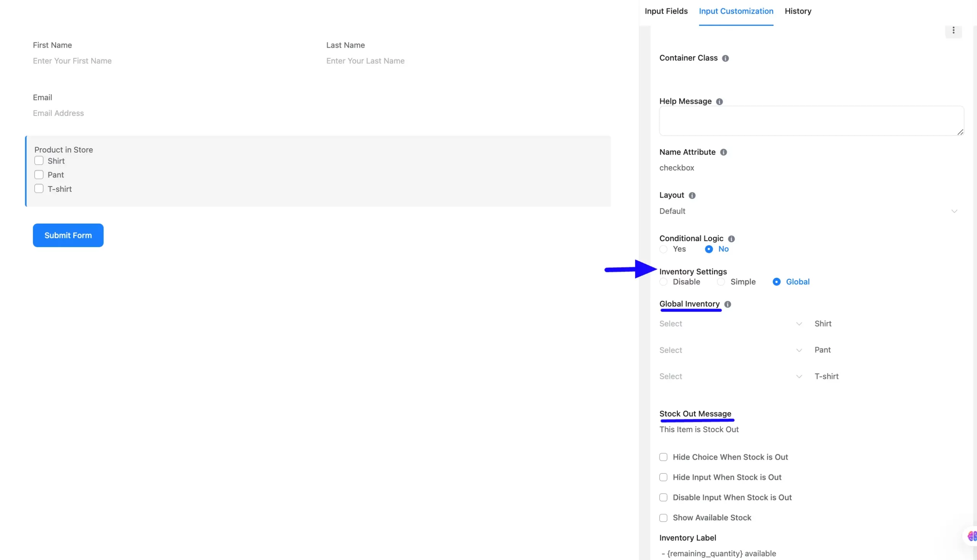Click the Conditional Logic info icon

tap(732, 239)
